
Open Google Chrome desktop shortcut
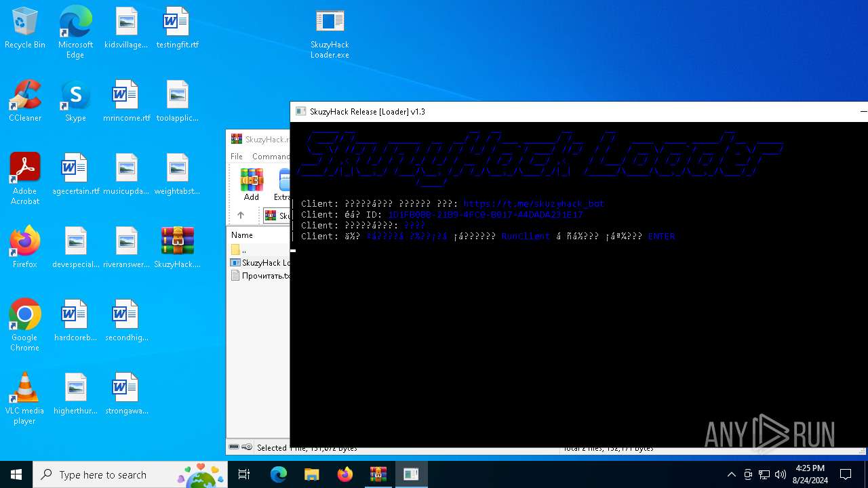[x=25, y=325]
